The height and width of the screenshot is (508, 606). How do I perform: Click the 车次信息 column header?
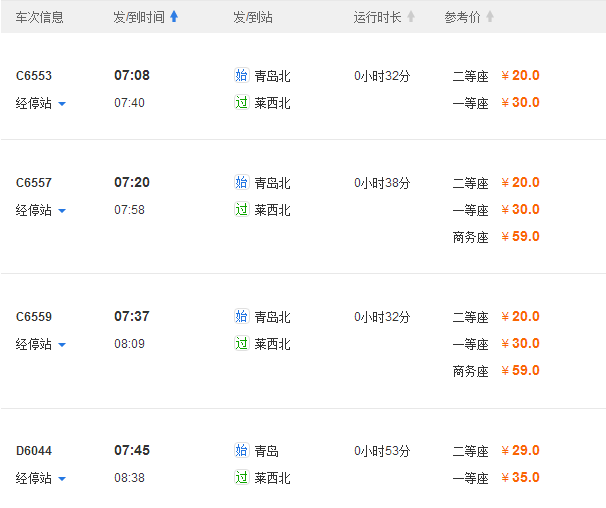click(40, 17)
